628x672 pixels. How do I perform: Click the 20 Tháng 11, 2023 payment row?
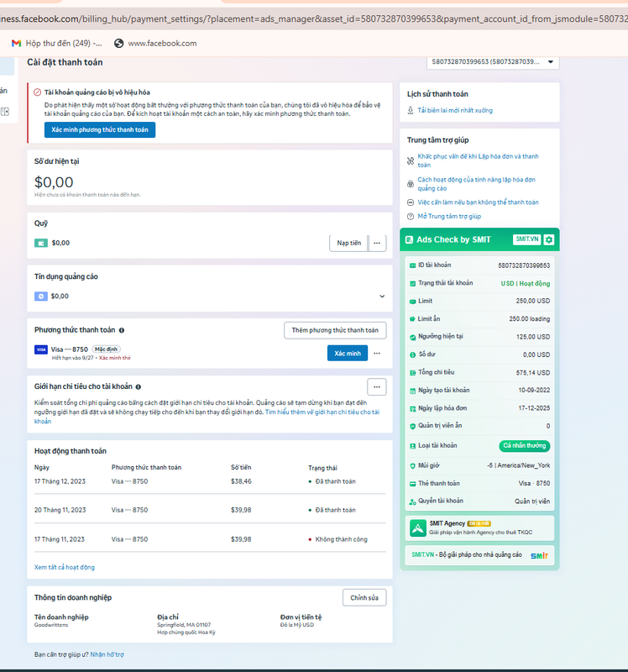(210, 510)
